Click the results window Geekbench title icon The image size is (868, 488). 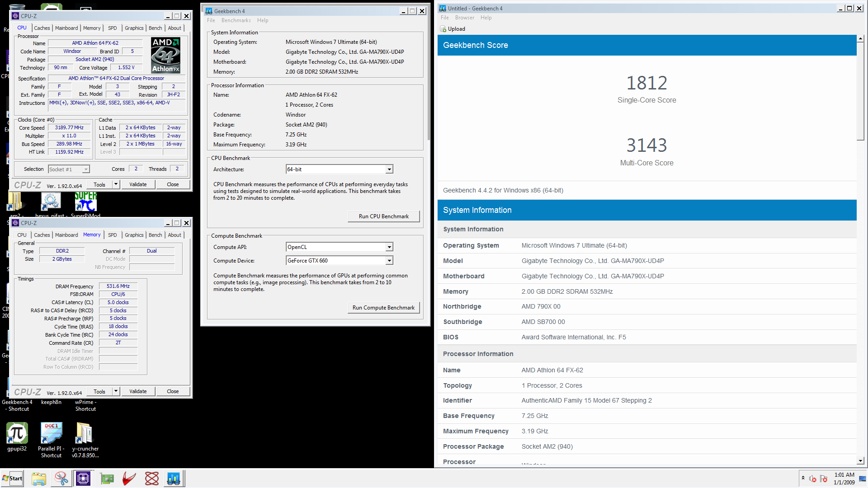443,9
